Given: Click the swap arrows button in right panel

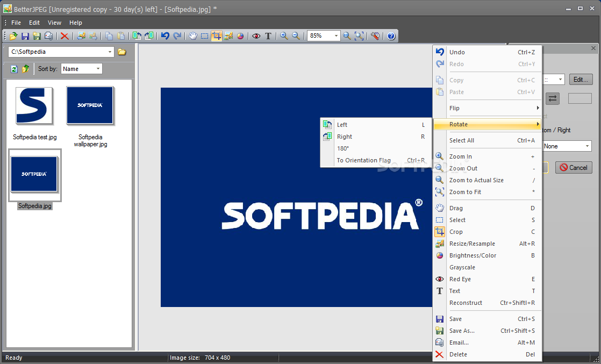Looking at the screenshot, I should coord(552,98).
